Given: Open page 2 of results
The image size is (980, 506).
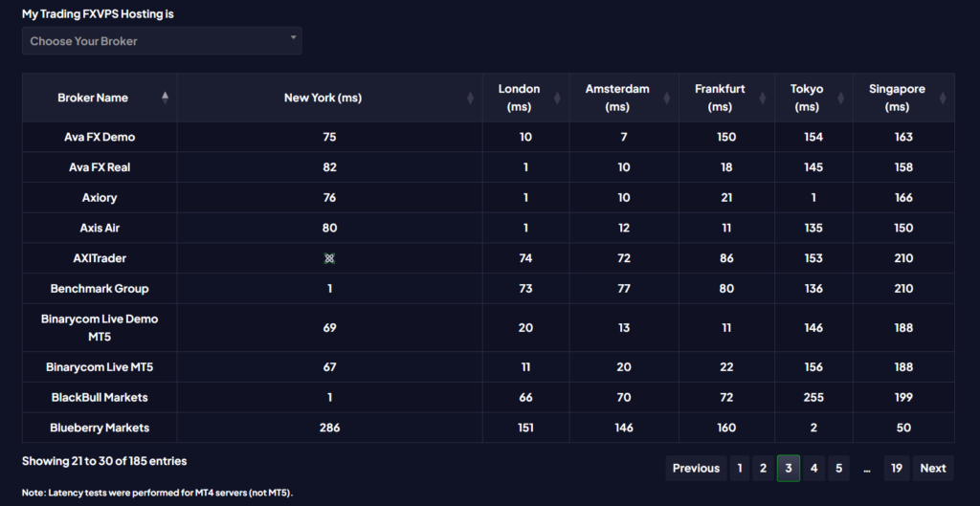Looking at the screenshot, I should click(763, 468).
